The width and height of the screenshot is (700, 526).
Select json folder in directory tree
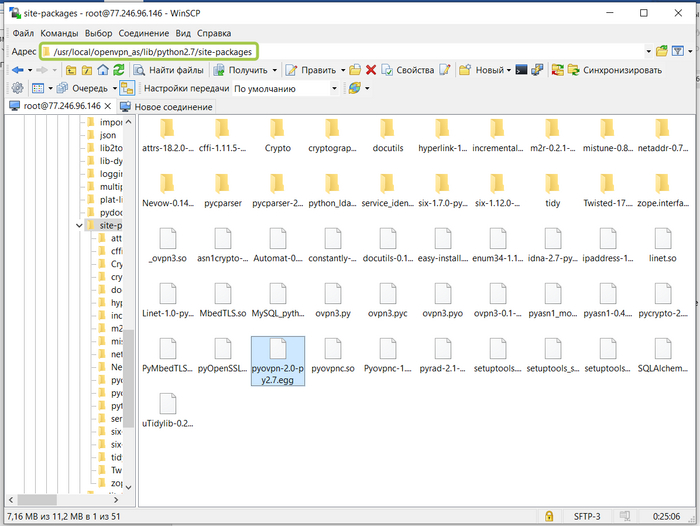pos(108,135)
